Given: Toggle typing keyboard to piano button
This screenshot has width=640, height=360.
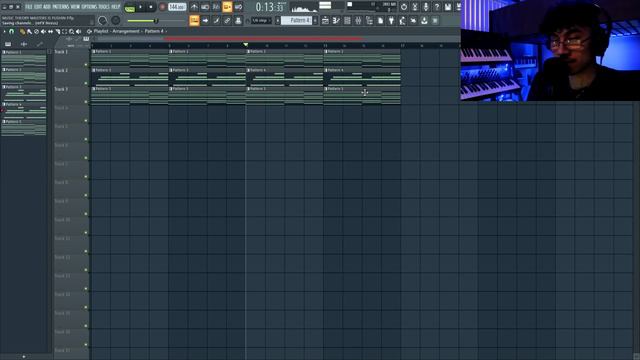Looking at the screenshot, I should click(x=194, y=20).
